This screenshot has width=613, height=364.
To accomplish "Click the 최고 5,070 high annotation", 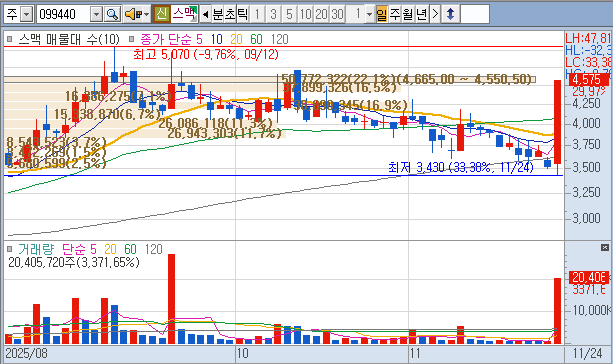I will pos(206,54).
